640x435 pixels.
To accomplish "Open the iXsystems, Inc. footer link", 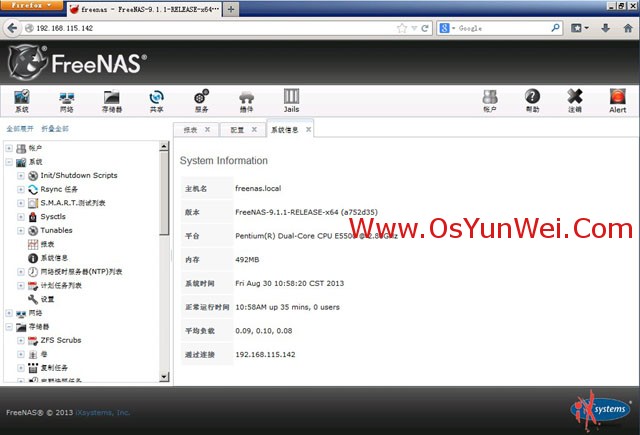I will (x=102, y=413).
